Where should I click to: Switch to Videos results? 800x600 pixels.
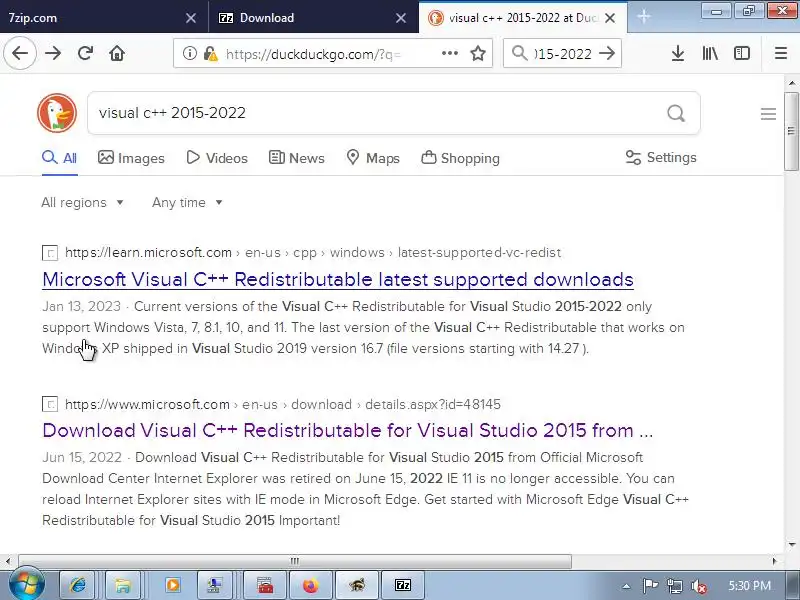[x=217, y=158]
